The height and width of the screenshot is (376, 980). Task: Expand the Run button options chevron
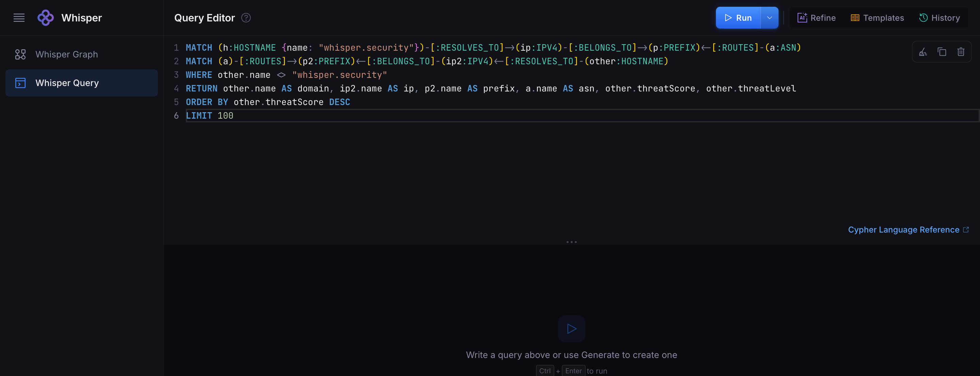(769, 17)
